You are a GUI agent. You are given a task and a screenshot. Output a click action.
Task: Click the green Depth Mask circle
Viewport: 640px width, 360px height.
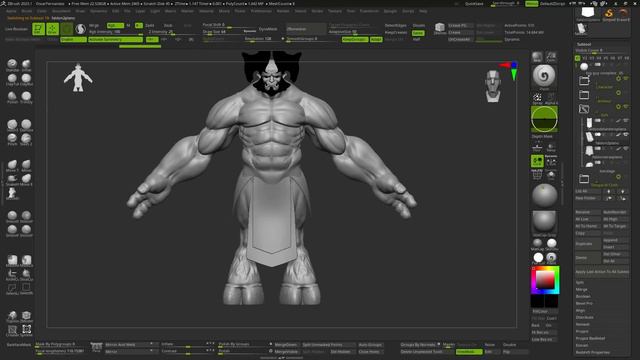tap(544, 119)
